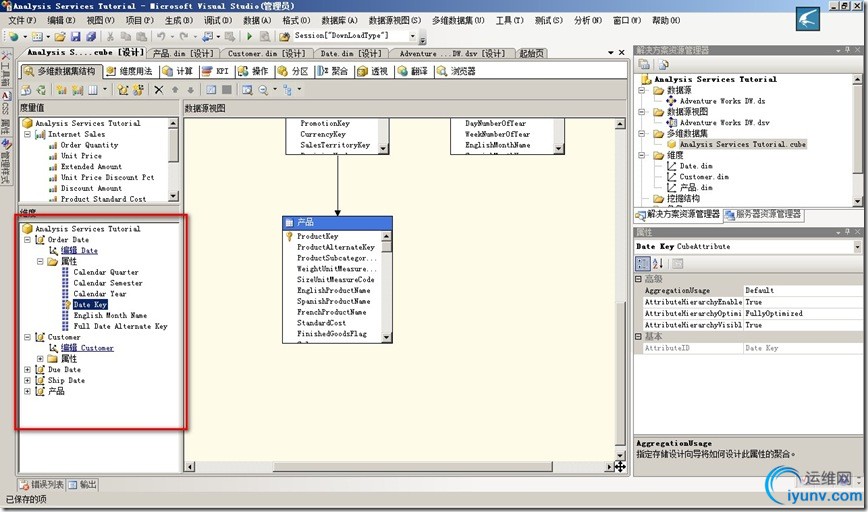Viewport: 868px width, 512px height.
Task: Collapse 维度 folder in Solution Explorer
Action: [642, 156]
